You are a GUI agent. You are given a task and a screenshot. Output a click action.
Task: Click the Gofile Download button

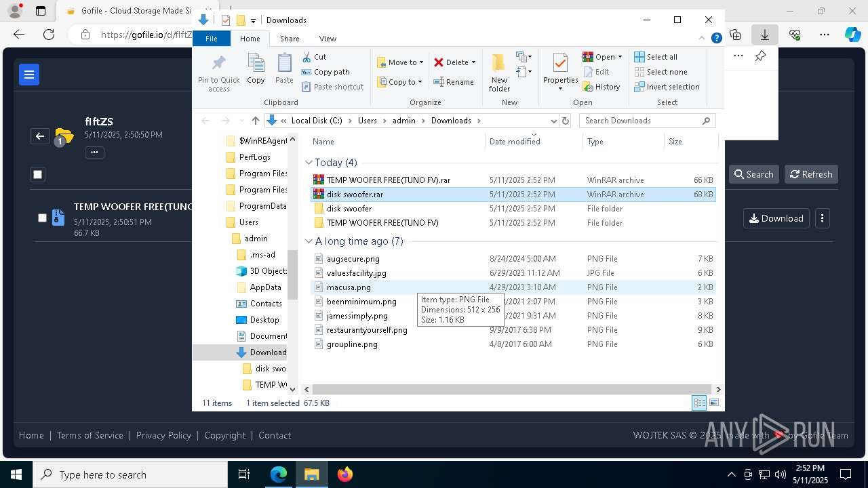click(776, 218)
